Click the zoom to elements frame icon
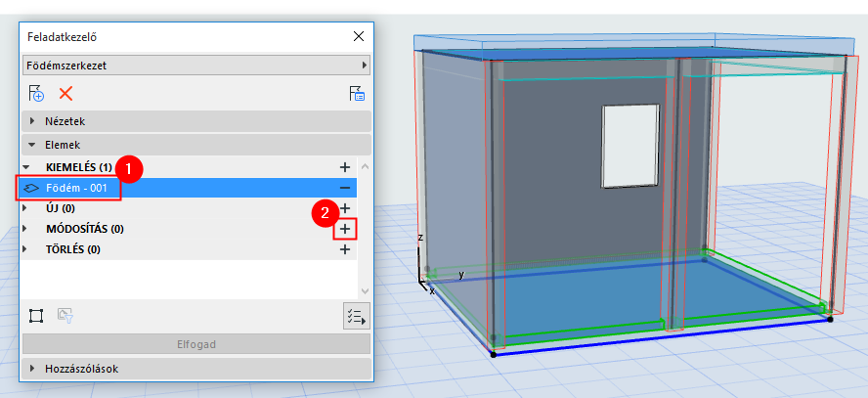Image resolution: width=868 pixels, height=398 pixels. click(36, 316)
